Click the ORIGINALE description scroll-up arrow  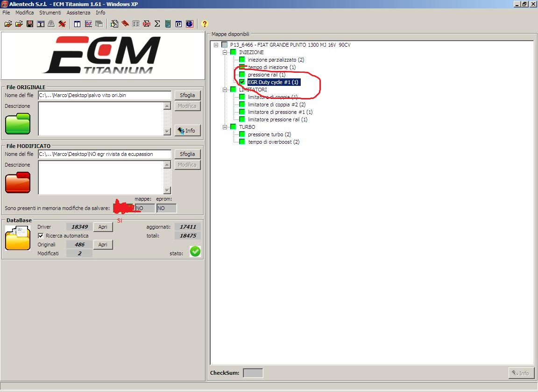click(167, 106)
